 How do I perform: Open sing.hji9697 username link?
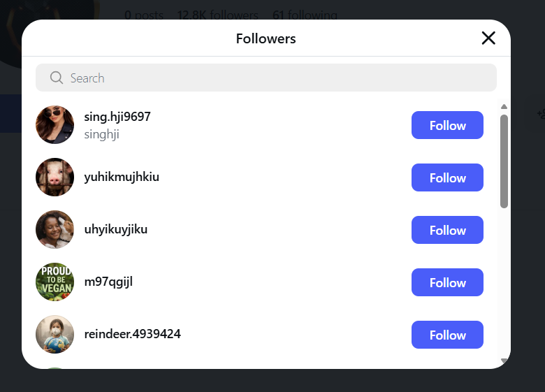pos(117,117)
